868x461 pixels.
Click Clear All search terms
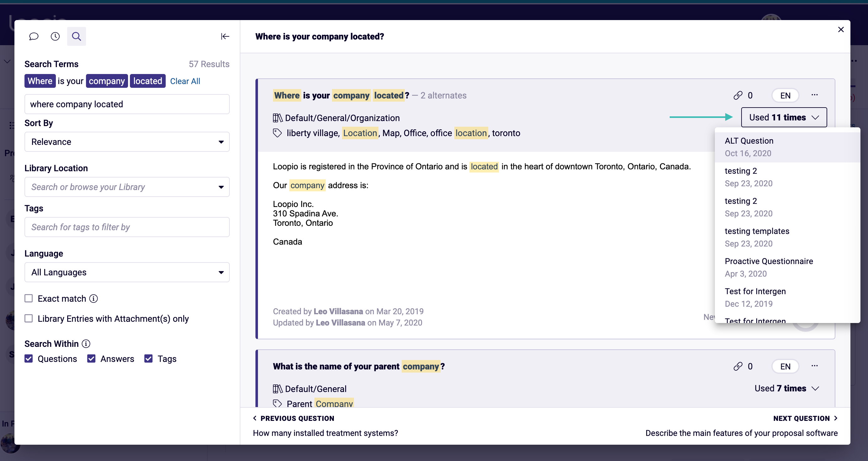click(185, 81)
